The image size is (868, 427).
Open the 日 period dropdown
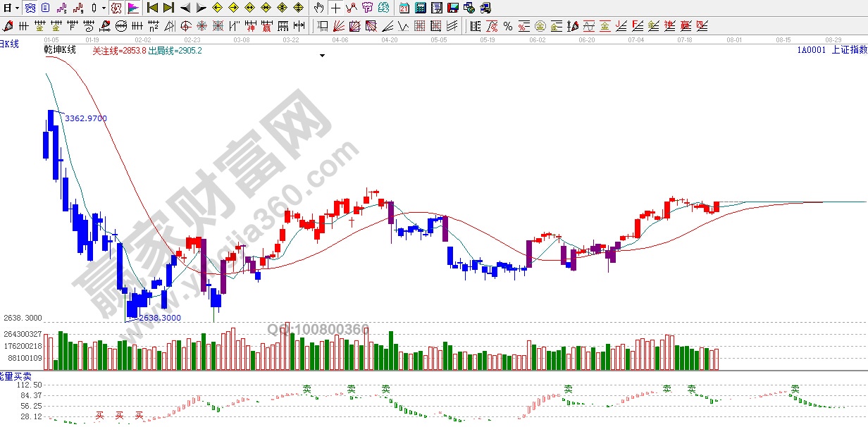pyautogui.click(x=7, y=8)
